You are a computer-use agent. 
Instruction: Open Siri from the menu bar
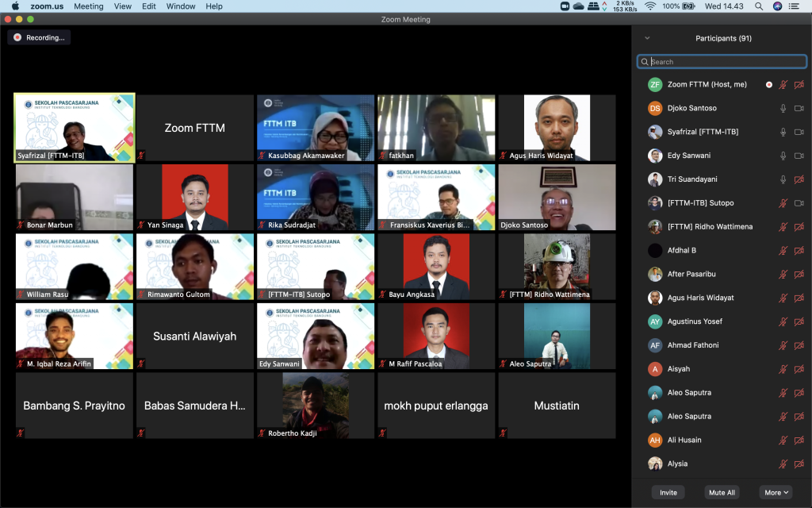click(x=777, y=6)
